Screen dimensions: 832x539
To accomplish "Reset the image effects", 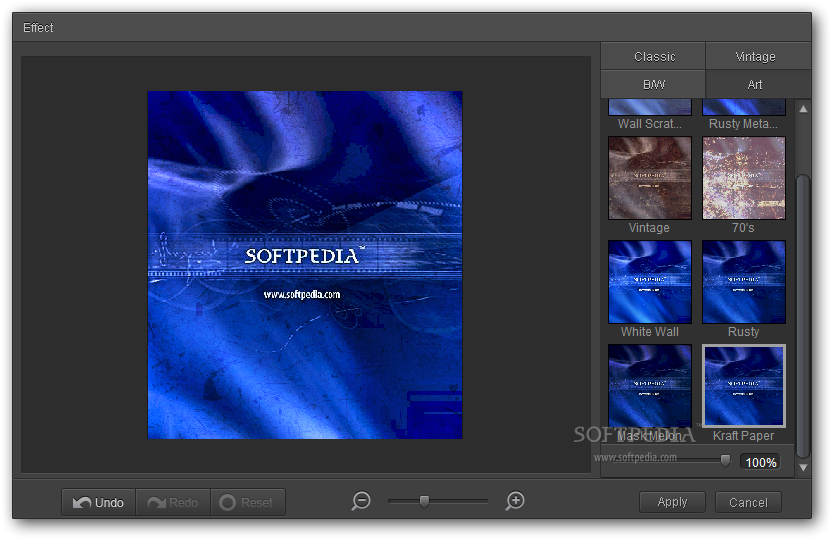I will click(248, 502).
